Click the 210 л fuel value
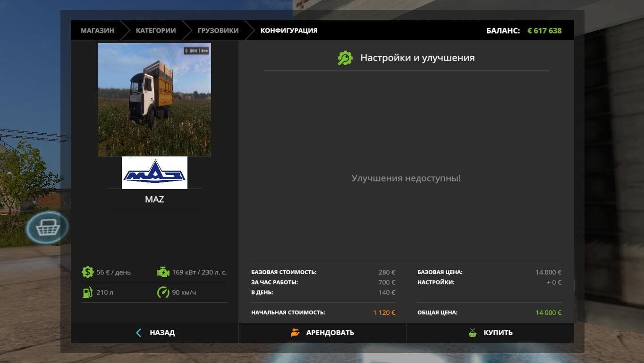The height and width of the screenshot is (363, 644). click(105, 293)
